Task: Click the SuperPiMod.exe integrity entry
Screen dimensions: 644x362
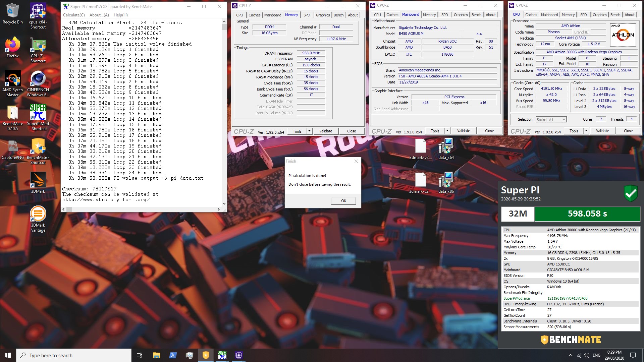Action: click(x=570, y=298)
